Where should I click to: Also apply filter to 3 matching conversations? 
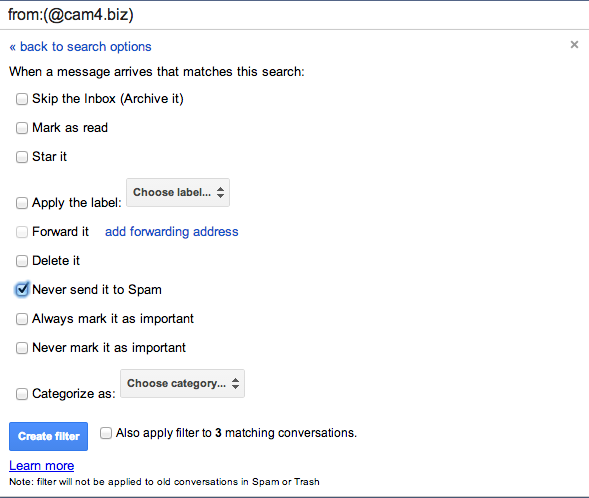pos(106,433)
